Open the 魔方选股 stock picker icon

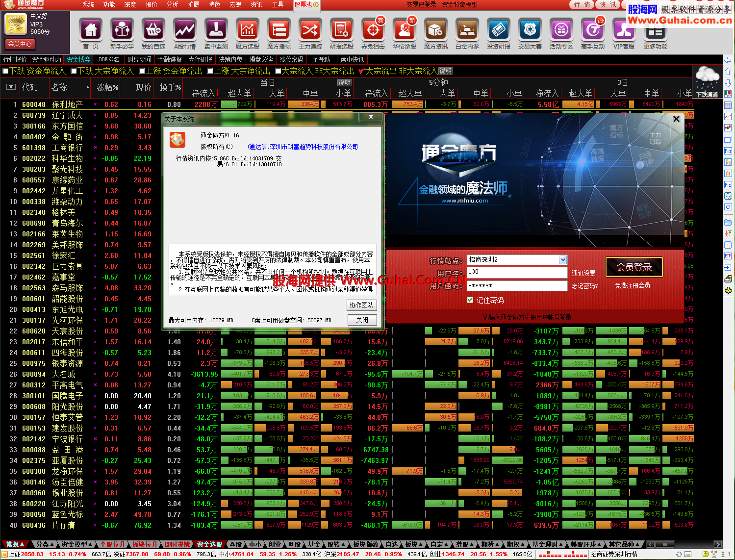coord(248,30)
